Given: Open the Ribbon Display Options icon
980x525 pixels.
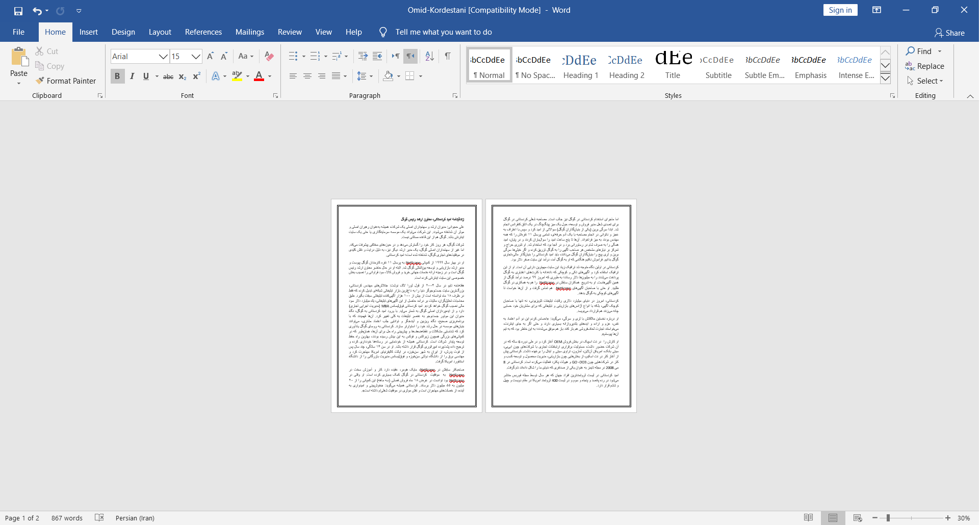Looking at the screenshot, I should tap(877, 10).
